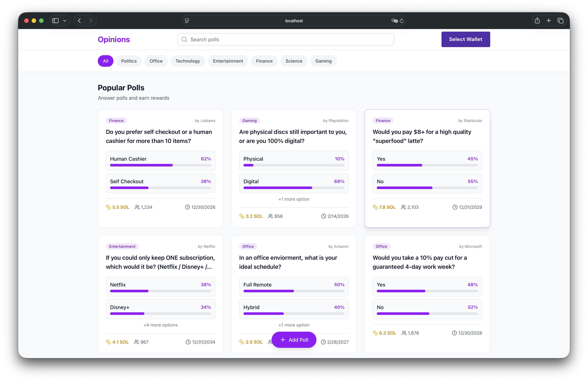This screenshot has height=382, width=588.
Task: Click the Safari sidebar toggle icon
Action: [55, 21]
